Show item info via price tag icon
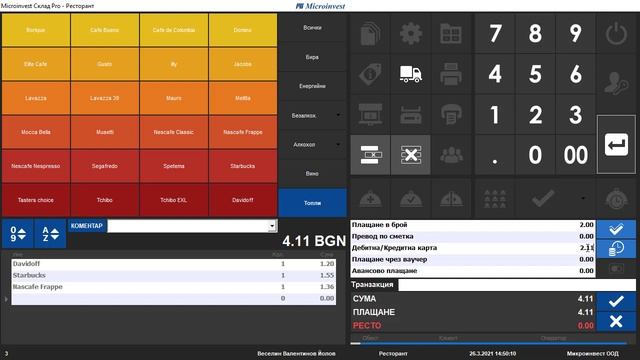The width and height of the screenshot is (640, 360). pyautogui.click(x=370, y=74)
